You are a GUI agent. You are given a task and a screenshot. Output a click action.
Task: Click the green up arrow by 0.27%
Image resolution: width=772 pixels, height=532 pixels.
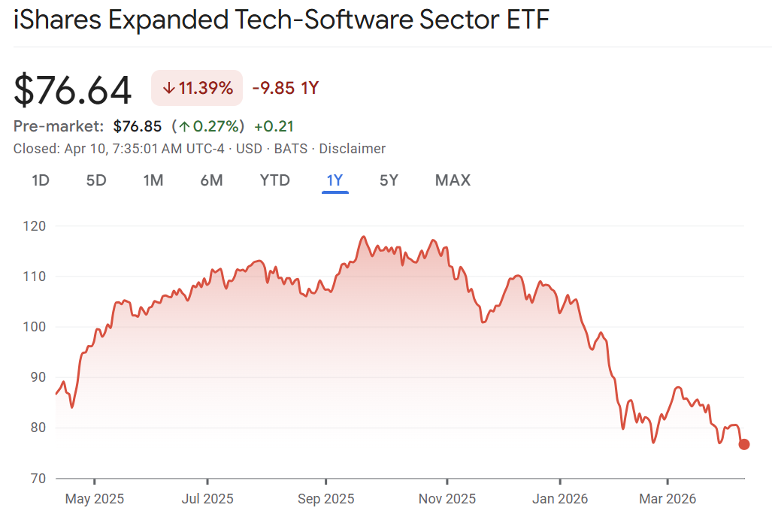(183, 126)
